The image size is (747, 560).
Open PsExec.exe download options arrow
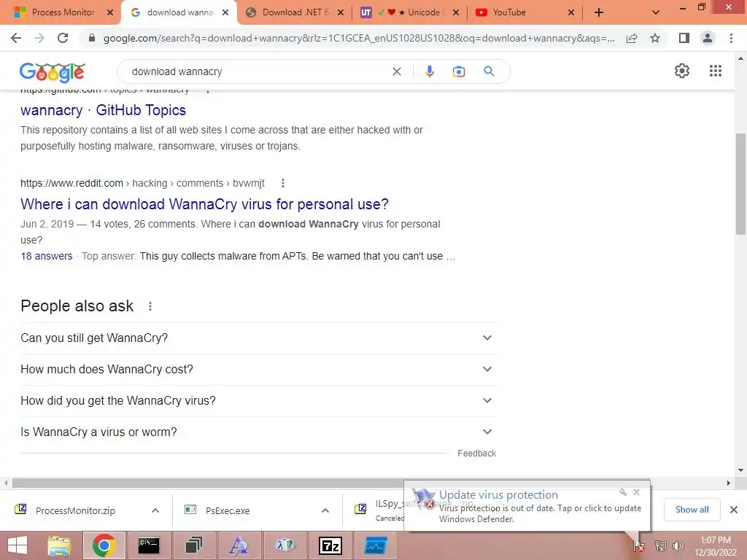click(x=325, y=510)
